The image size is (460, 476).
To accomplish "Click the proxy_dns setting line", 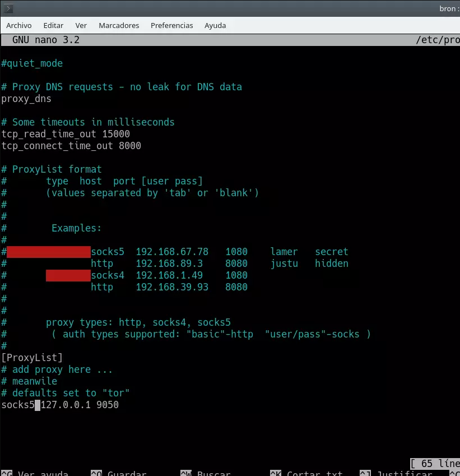I will click(26, 99).
